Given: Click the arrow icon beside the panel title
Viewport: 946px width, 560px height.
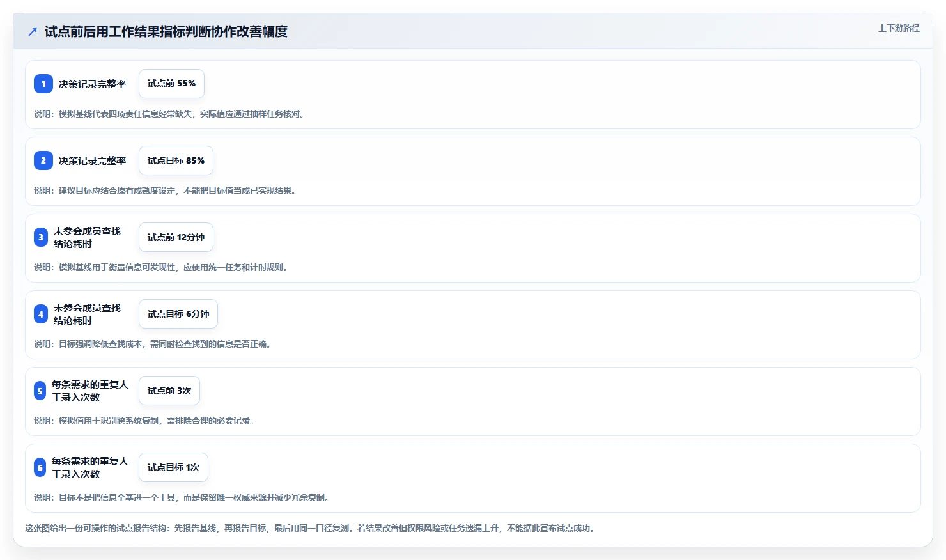Looking at the screenshot, I should point(33,31).
